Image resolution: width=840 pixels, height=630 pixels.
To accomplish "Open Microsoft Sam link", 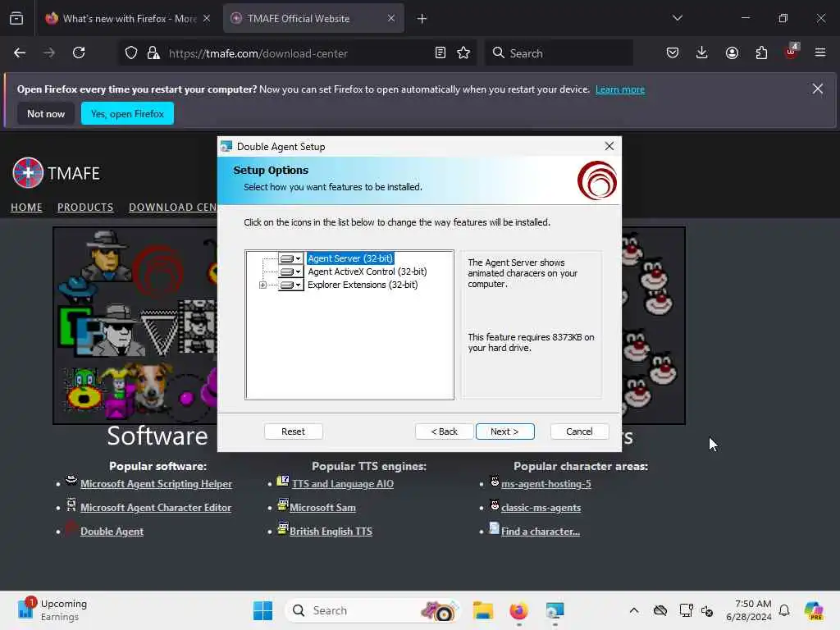I will 322,508.
